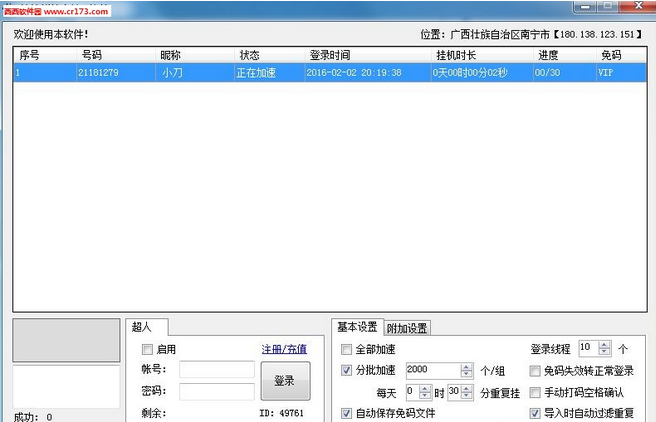Screen dimensions: 656x422
Task: Open the 注册/充值 link
Action: tap(284, 349)
